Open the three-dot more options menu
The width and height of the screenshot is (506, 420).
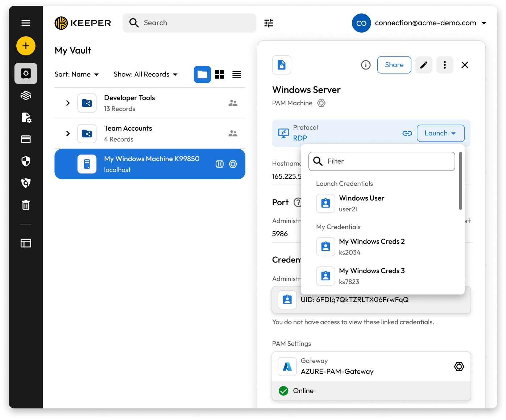444,65
